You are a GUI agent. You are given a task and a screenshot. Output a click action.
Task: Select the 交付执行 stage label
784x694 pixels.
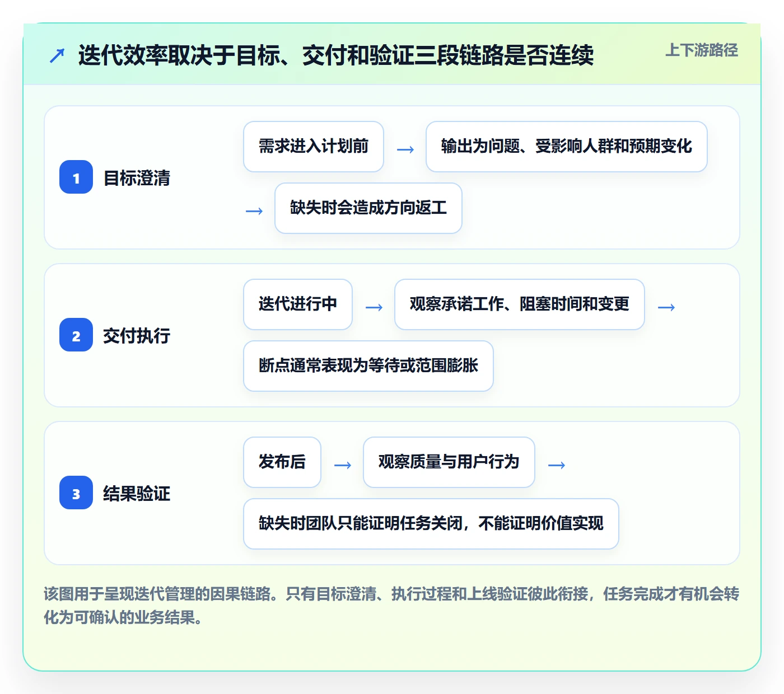pyautogui.click(x=137, y=336)
